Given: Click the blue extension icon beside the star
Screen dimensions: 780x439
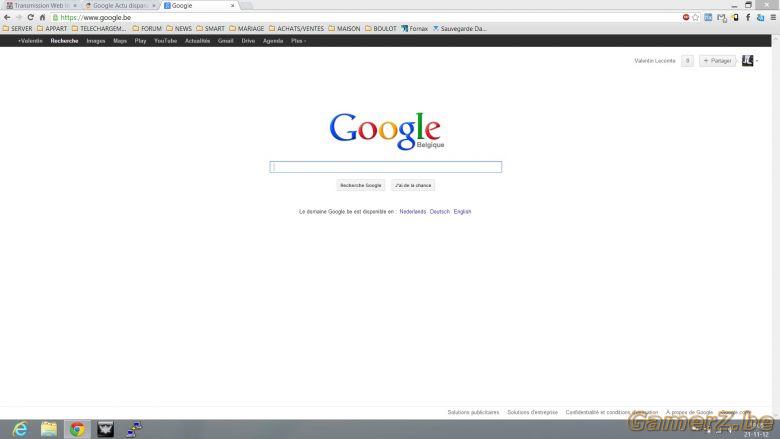Looking at the screenshot, I should pyautogui.click(x=708, y=17).
